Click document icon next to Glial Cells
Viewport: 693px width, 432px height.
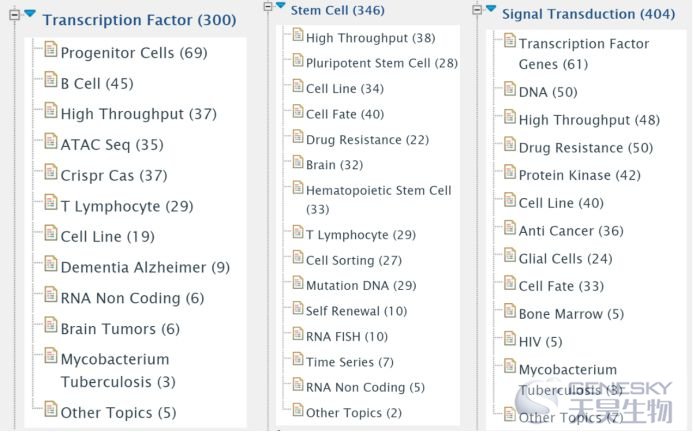pos(510,255)
